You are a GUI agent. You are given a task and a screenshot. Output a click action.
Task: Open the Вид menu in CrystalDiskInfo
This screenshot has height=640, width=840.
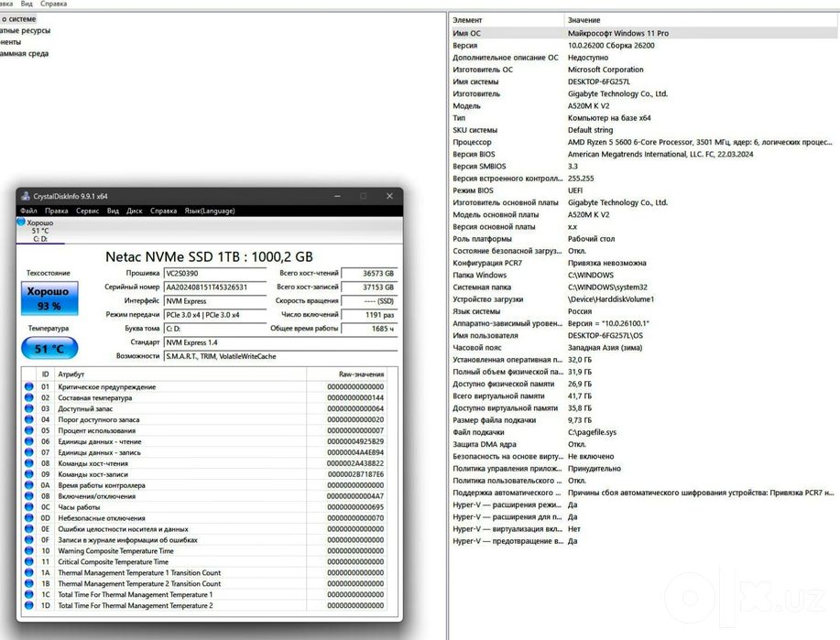click(113, 211)
